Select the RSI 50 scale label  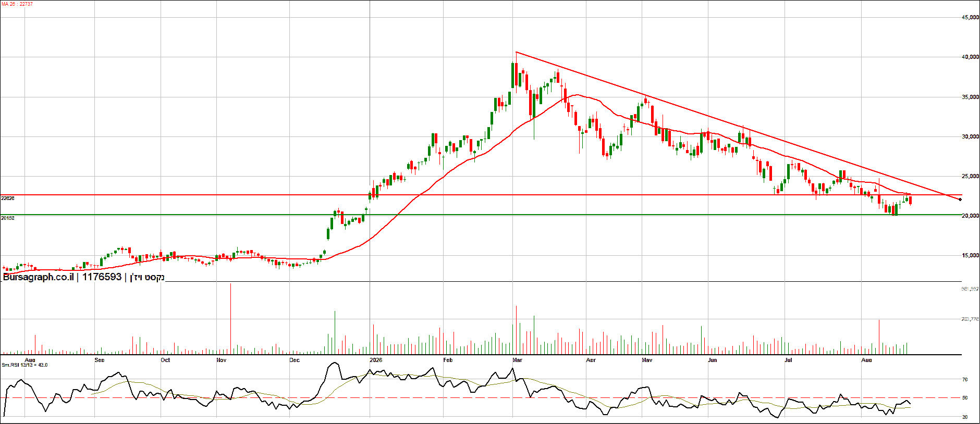[965, 398]
